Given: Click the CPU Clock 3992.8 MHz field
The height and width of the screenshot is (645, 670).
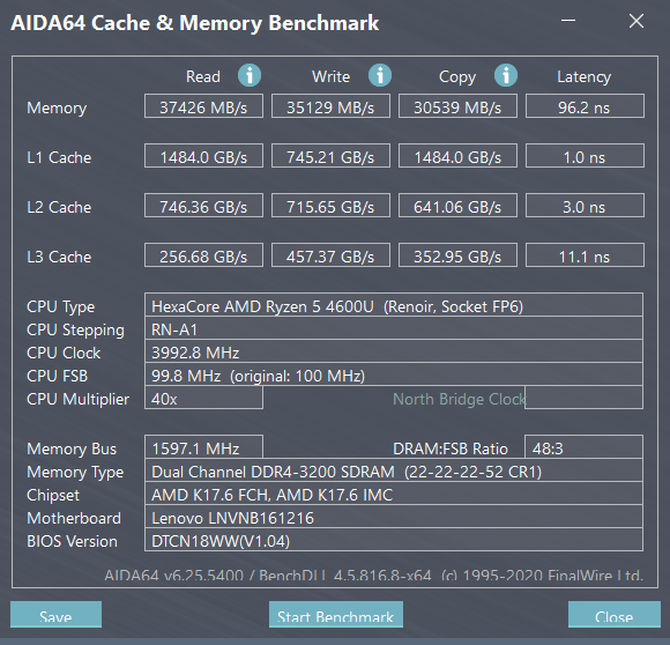Looking at the screenshot, I should pos(394,352).
